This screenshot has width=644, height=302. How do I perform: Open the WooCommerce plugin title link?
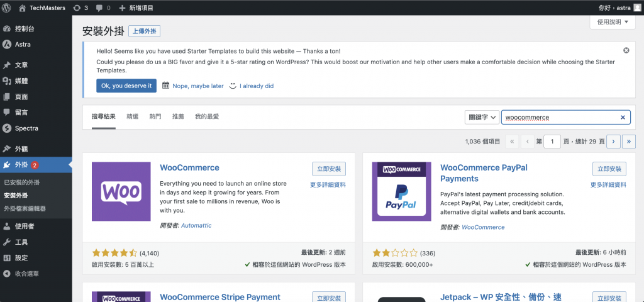(x=189, y=167)
